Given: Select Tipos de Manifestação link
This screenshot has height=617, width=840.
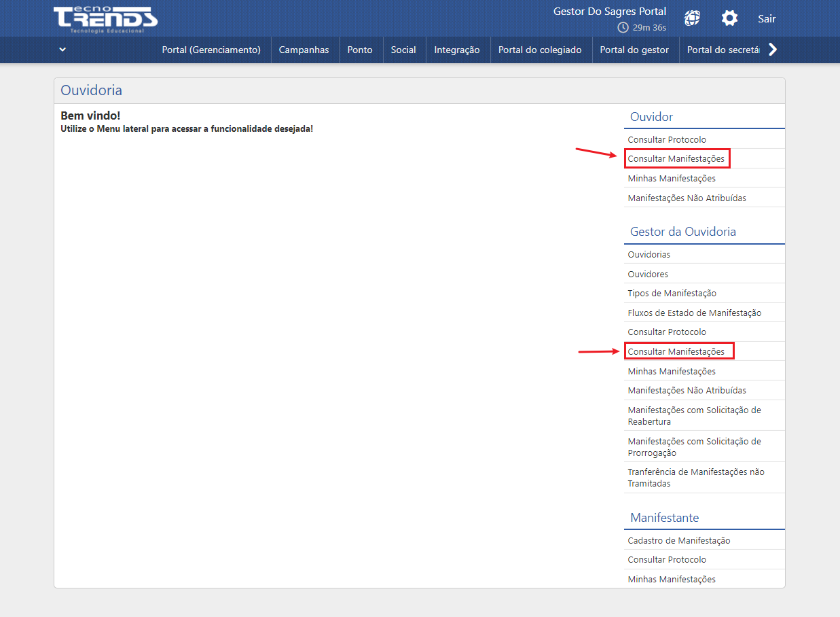Looking at the screenshot, I should [x=672, y=294].
